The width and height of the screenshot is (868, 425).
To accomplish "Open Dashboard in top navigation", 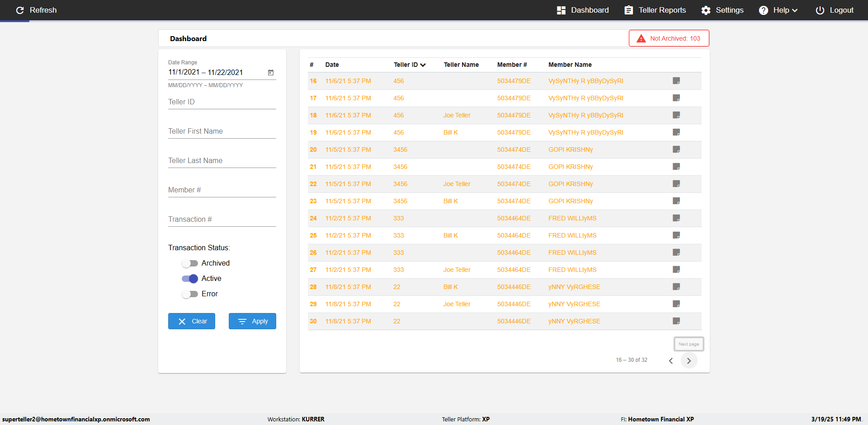I will pyautogui.click(x=583, y=10).
